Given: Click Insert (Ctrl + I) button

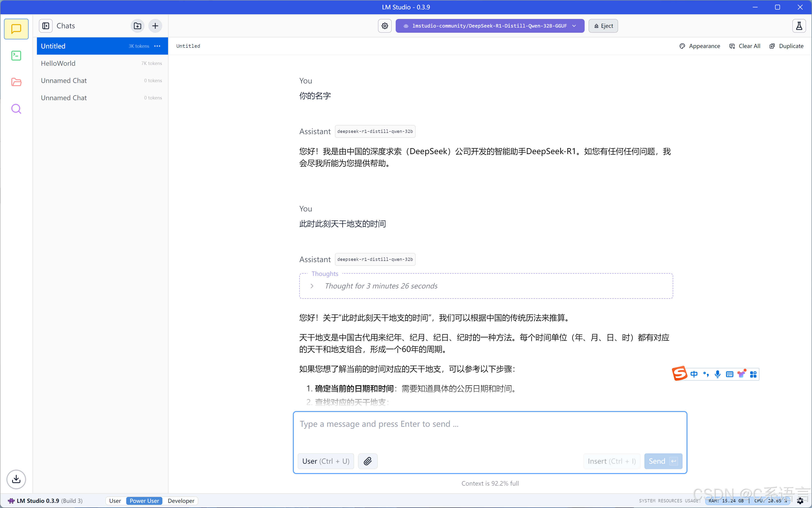Looking at the screenshot, I should [x=611, y=461].
